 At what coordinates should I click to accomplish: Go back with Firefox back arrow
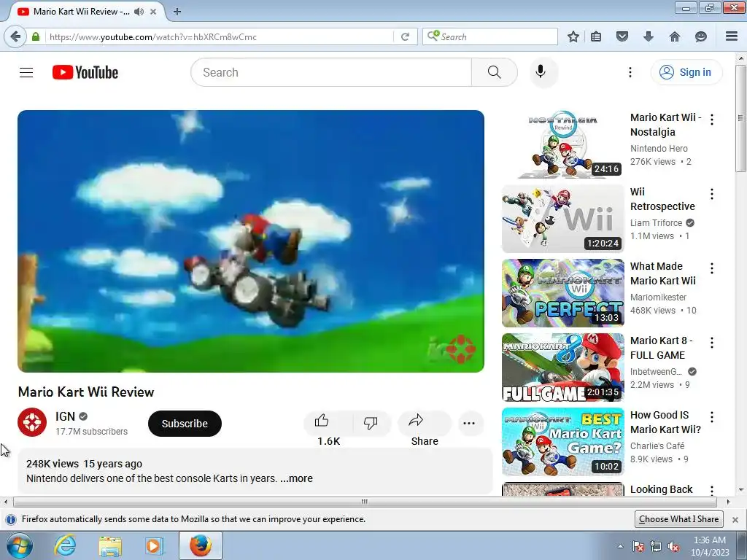(x=15, y=36)
